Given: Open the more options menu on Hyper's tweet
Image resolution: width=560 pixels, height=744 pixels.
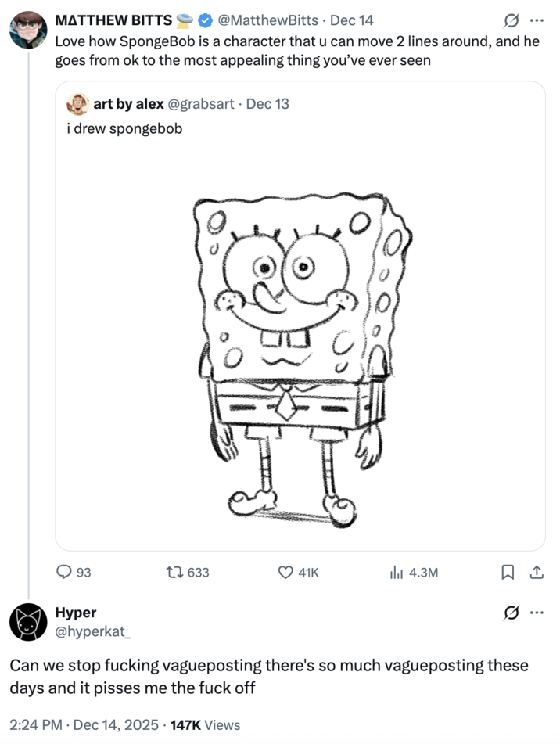Looking at the screenshot, I should (536, 614).
